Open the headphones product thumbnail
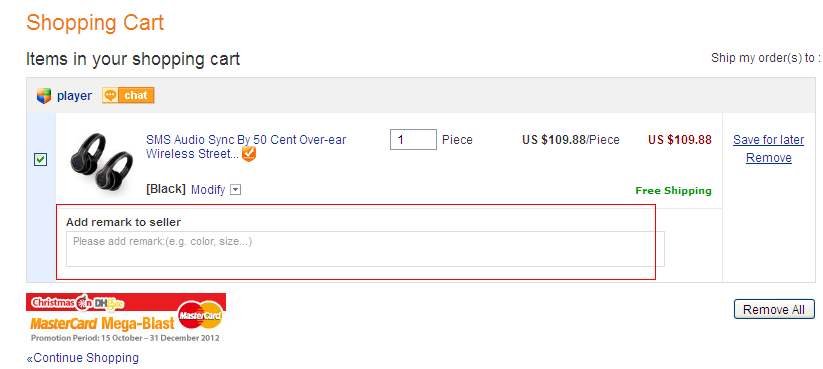823x369 pixels. [101, 160]
